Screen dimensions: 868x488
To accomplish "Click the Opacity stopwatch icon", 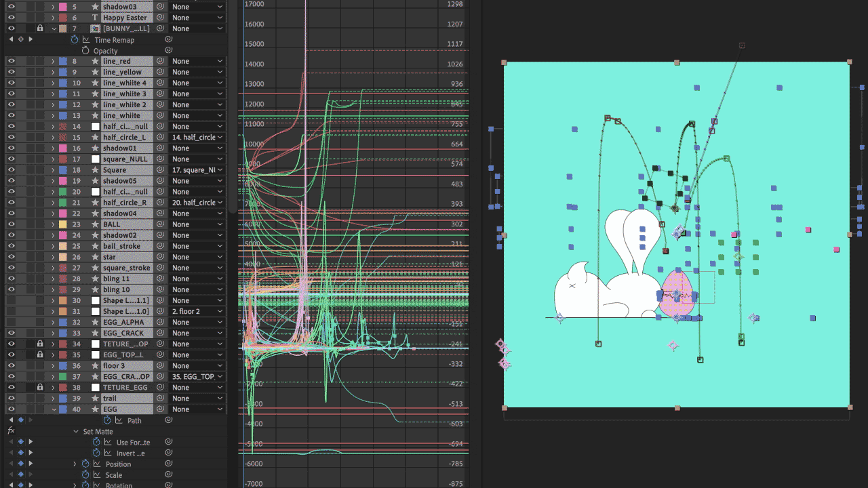I will (85, 51).
